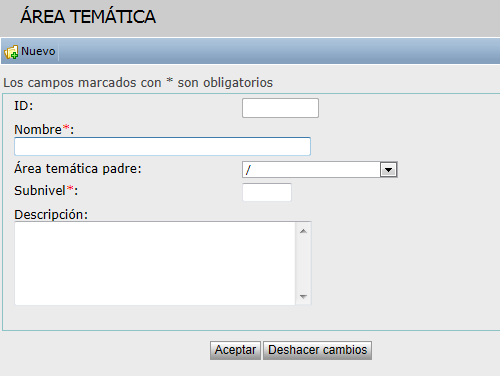Click the Descripción scrollbar up arrow

point(303,231)
